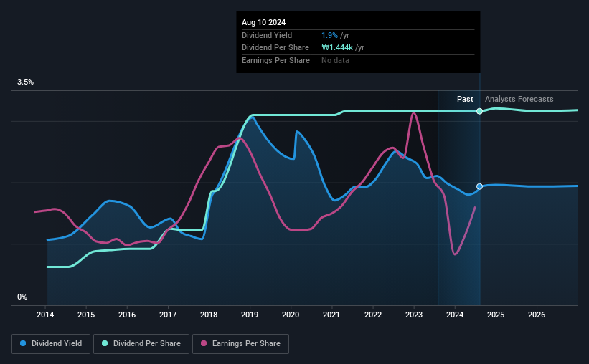The width and height of the screenshot is (589, 364).
Task: Toggle the Dividend Yield legend series
Action: coord(51,344)
